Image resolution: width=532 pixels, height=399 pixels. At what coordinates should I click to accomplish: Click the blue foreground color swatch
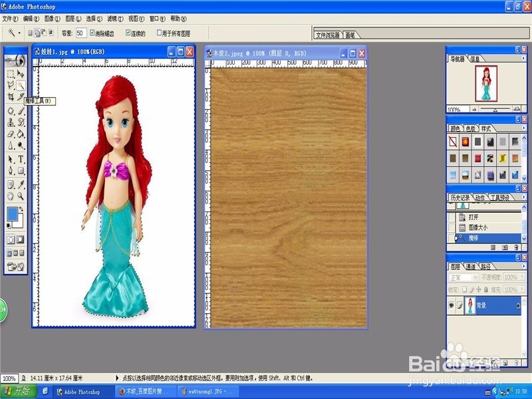[12, 213]
